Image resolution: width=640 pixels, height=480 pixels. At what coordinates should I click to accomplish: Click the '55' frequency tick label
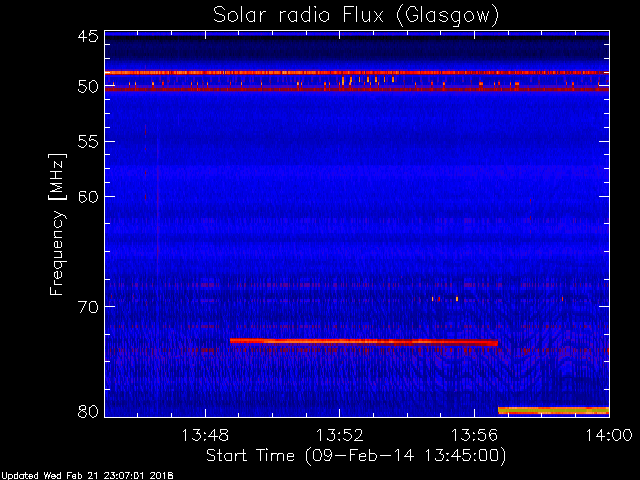point(88,142)
